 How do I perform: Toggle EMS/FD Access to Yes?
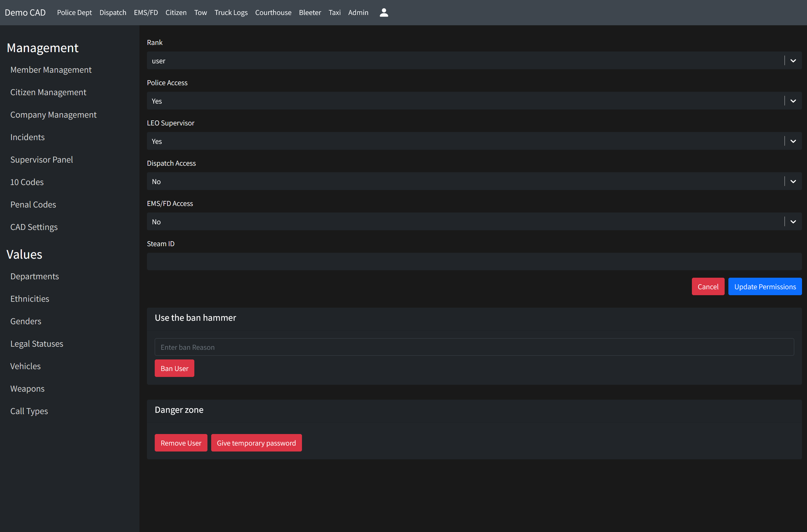[793, 222]
